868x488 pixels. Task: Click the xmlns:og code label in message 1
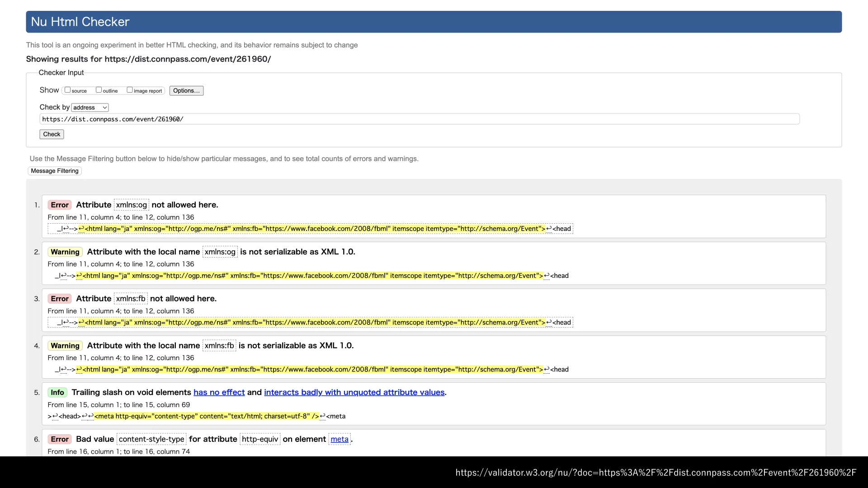point(131,205)
